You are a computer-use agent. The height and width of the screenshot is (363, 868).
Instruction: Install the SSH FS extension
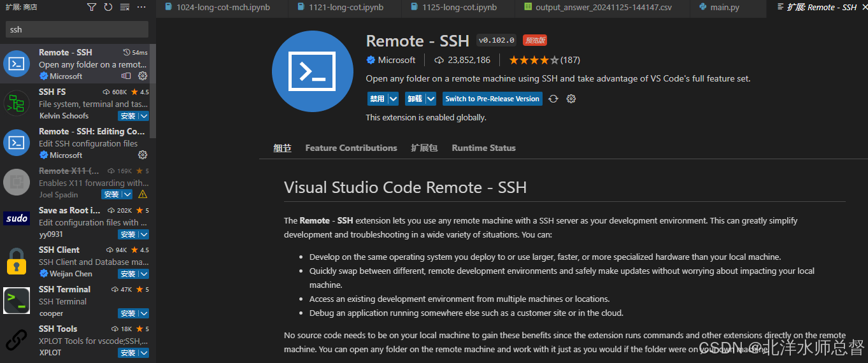coord(128,116)
